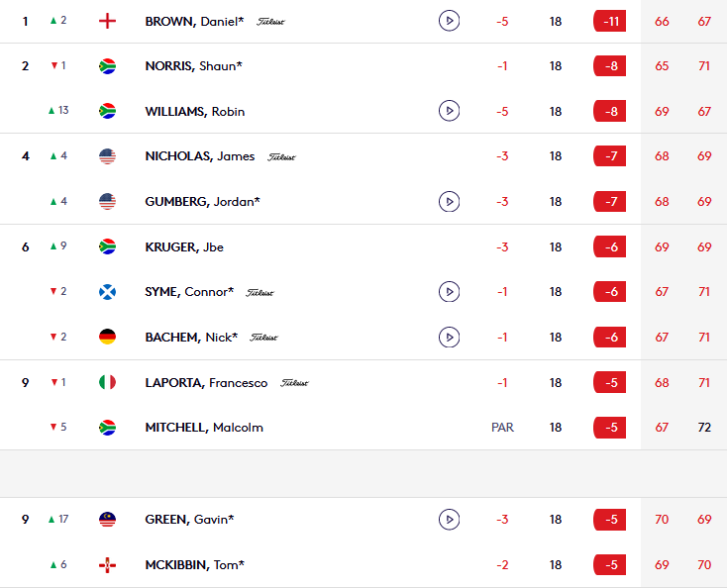Play video highlights for Daniel Brown
This screenshot has height=588, width=727.
pos(449,21)
